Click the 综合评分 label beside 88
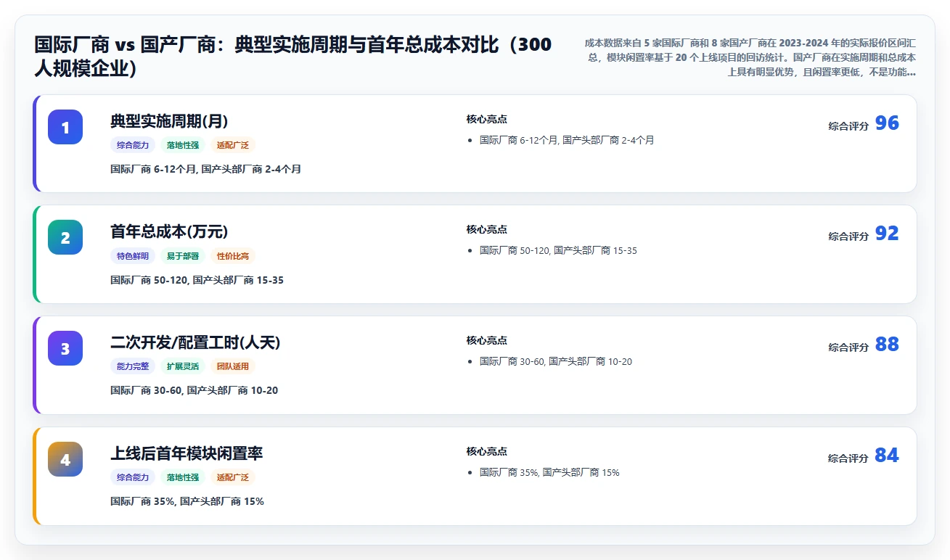 click(x=848, y=347)
